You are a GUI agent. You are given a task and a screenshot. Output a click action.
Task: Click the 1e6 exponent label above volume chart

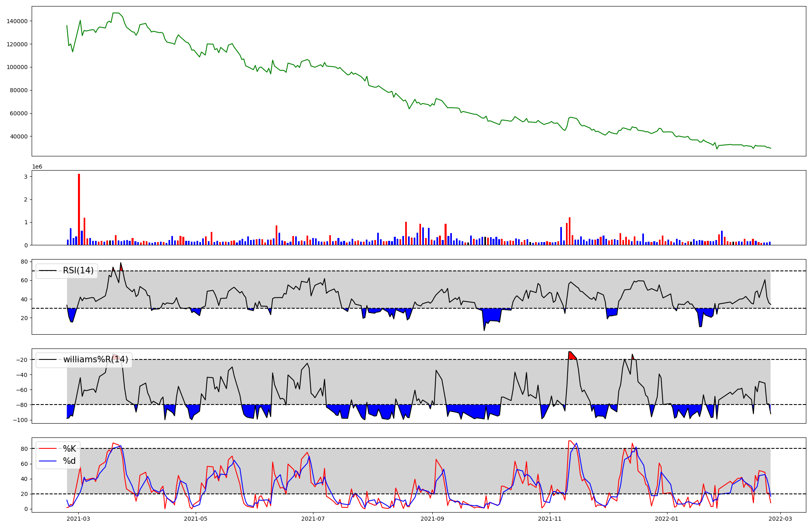pyautogui.click(x=37, y=167)
